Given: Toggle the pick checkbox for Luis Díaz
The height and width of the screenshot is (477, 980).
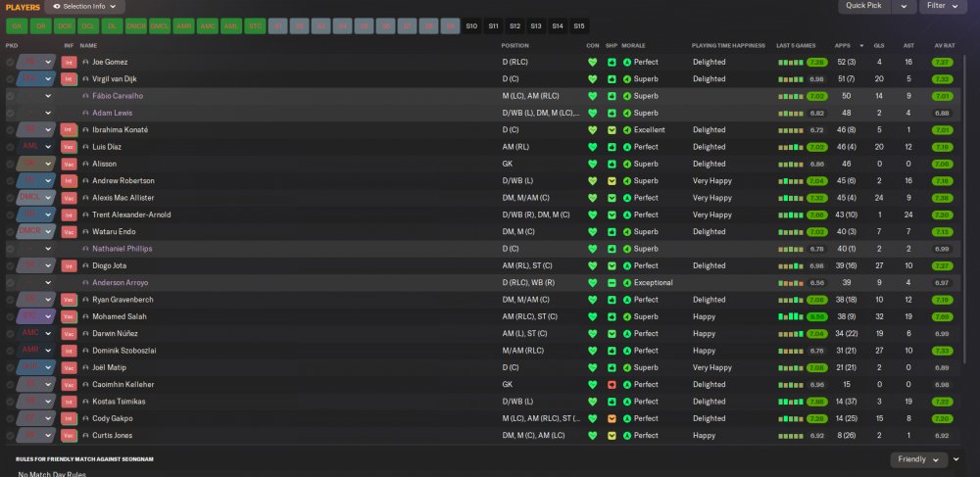Looking at the screenshot, I should [10, 147].
